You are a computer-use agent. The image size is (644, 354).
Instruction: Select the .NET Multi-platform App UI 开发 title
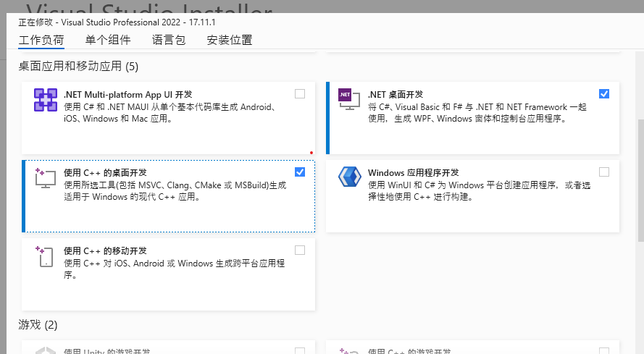click(x=127, y=94)
